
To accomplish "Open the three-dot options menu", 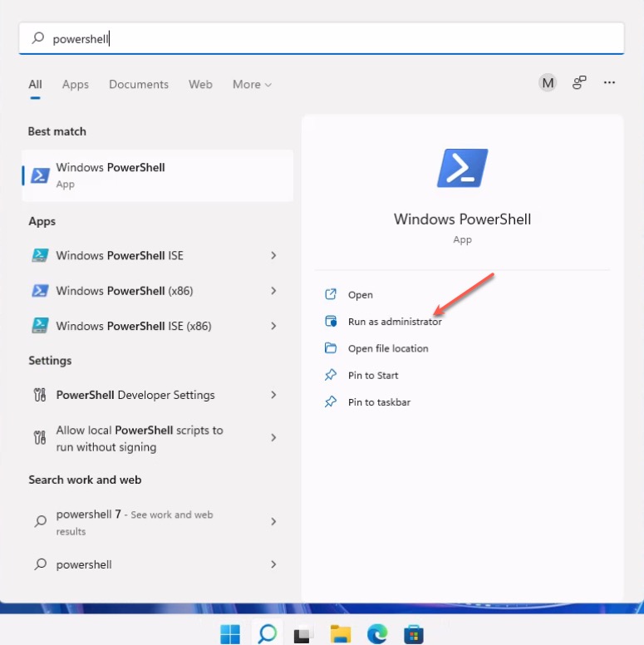I will (609, 82).
